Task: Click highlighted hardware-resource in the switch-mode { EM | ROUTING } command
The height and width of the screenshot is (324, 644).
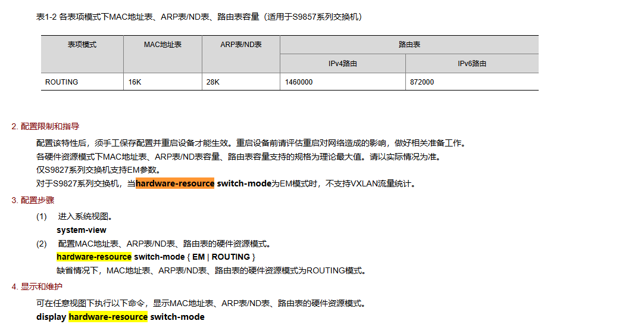Action: tap(94, 257)
